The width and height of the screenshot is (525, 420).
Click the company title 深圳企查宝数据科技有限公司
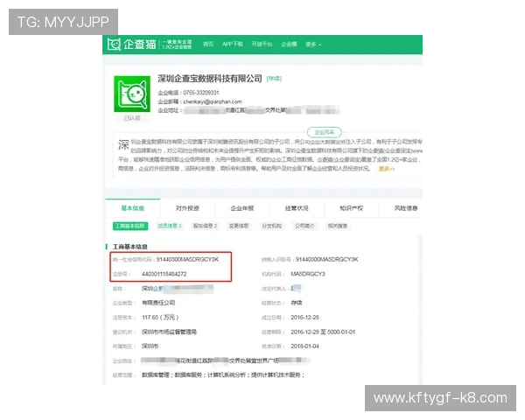[x=210, y=79]
